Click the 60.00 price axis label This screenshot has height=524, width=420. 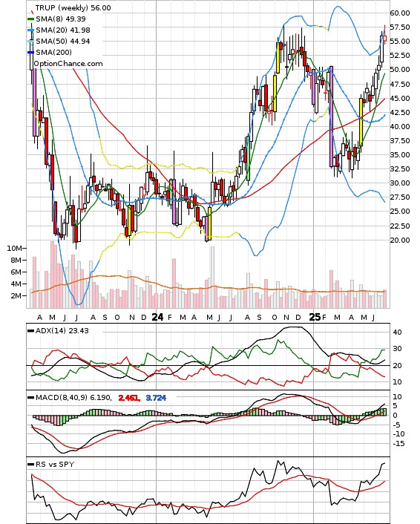400,13
